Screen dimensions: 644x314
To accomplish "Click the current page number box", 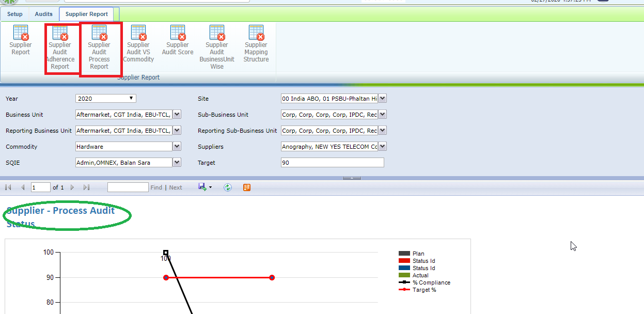I will [41, 187].
